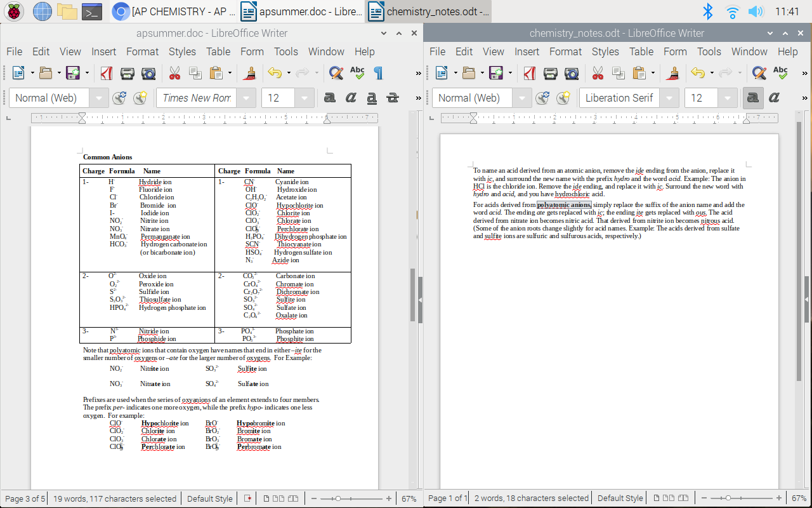Toggle formatting marks in apsummer.doc
The width and height of the screenshot is (812, 508).
coord(377,73)
